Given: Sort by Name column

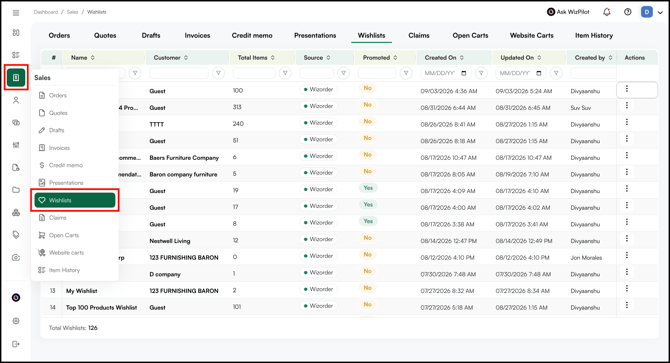Looking at the screenshot, I should [93, 58].
